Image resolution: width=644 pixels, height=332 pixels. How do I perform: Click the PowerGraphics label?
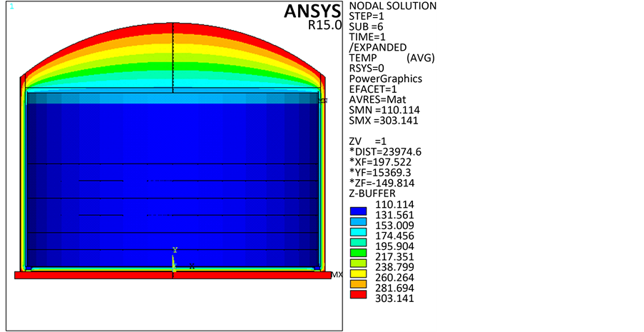(386, 79)
